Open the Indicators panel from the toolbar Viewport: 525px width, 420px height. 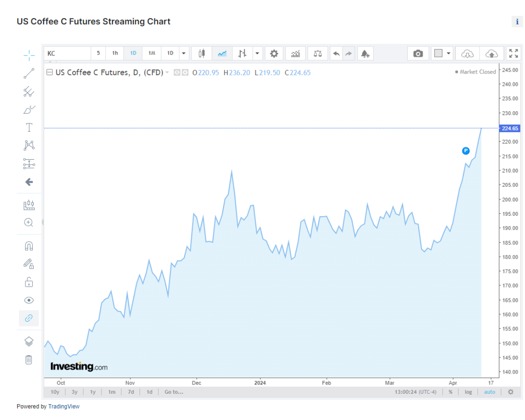click(x=296, y=53)
